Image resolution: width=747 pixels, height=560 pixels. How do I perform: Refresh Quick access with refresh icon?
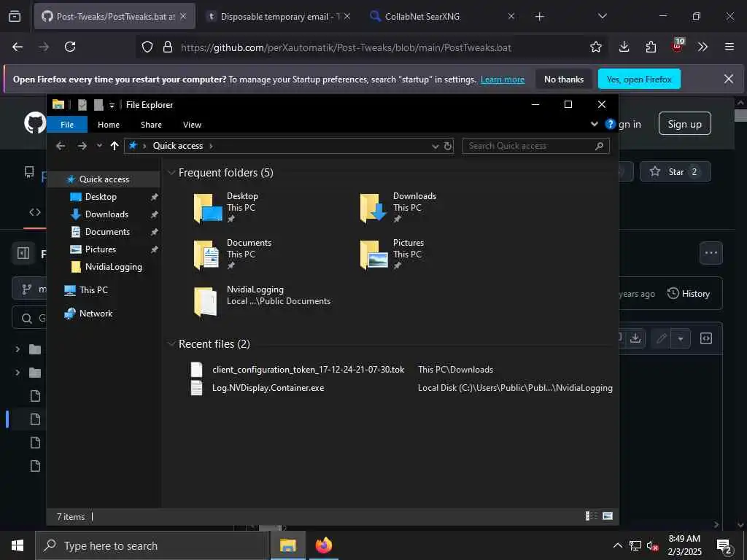click(x=448, y=146)
